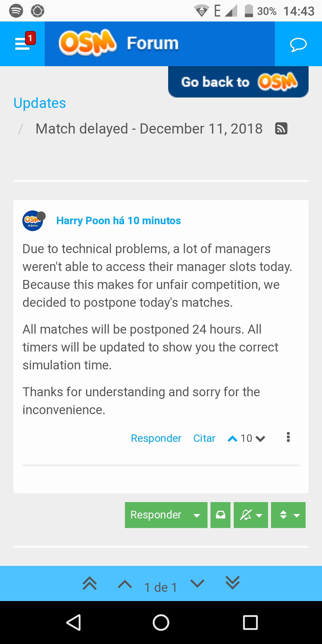
Task: Click the Responder link under the post
Action: click(156, 438)
